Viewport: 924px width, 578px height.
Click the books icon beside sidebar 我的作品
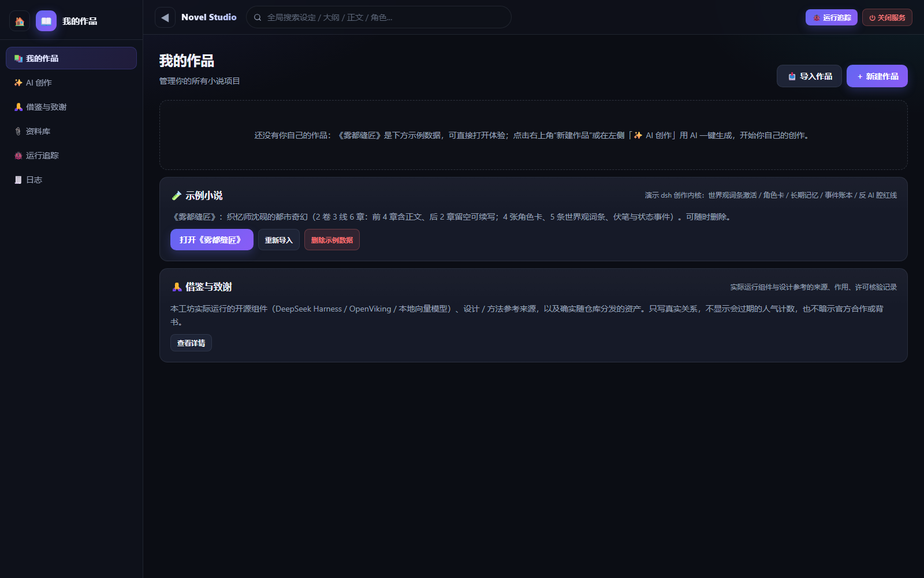(18, 58)
